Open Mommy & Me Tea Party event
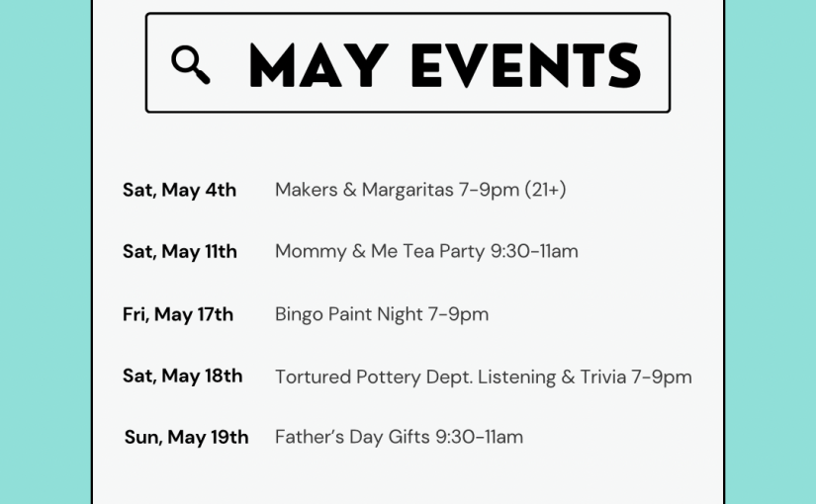Viewport: 816px width, 504px height. [x=426, y=252]
